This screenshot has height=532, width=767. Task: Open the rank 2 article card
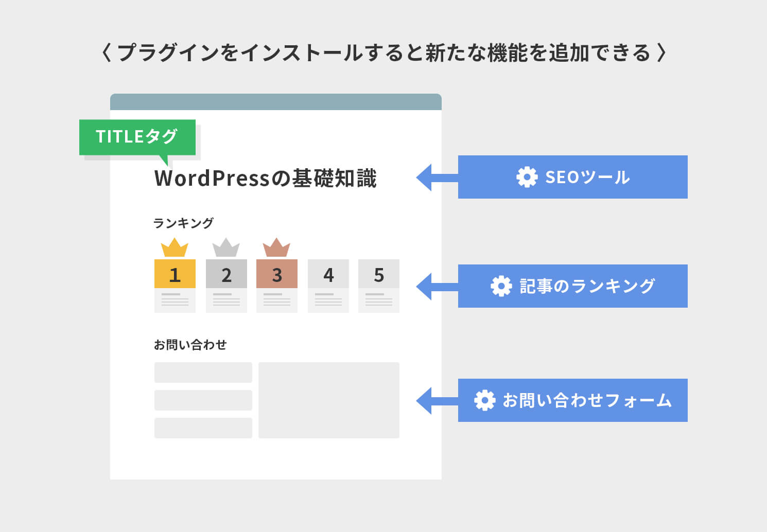tap(226, 286)
